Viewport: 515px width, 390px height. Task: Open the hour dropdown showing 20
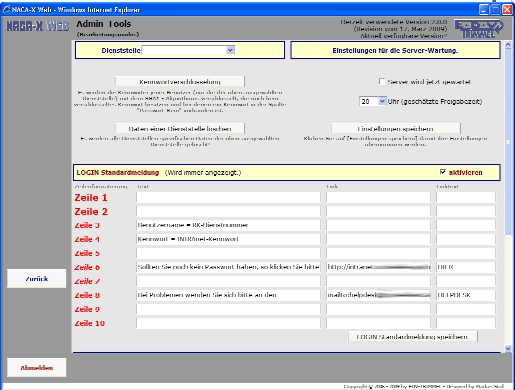coord(382,101)
